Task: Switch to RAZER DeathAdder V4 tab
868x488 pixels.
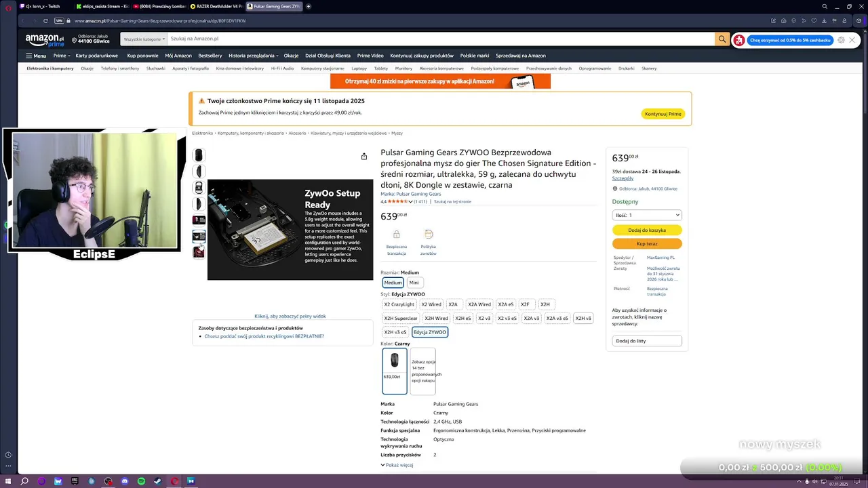Action: coord(216,6)
